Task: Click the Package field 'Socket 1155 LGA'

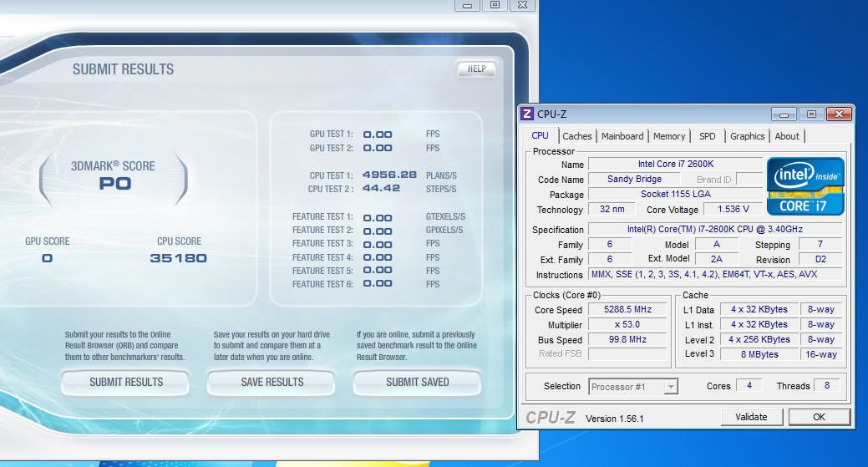Action: pyautogui.click(x=675, y=194)
